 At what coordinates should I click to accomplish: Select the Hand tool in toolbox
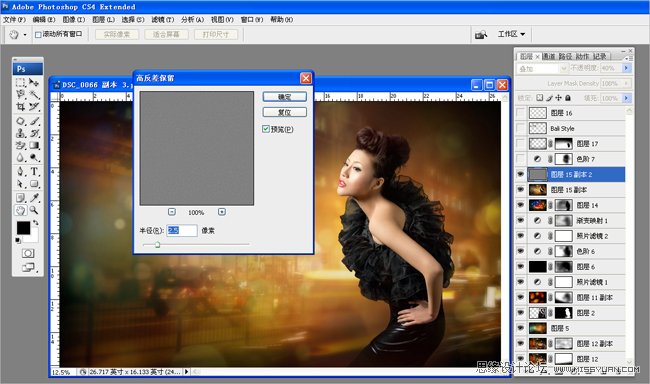(x=21, y=210)
